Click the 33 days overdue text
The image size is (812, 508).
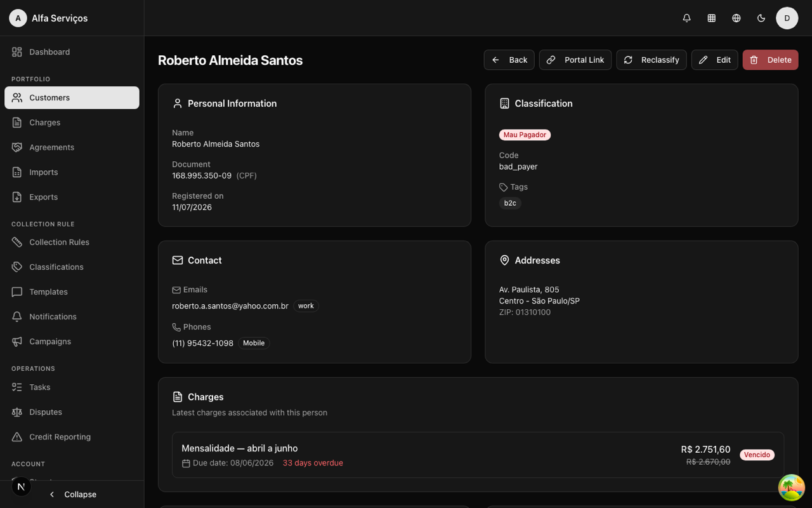[313, 463]
